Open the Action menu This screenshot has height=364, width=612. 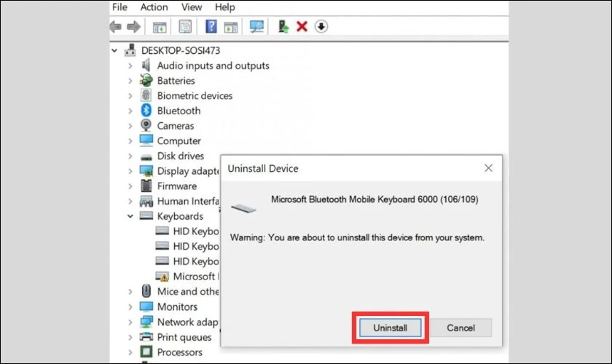pyautogui.click(x=154, y=7)
